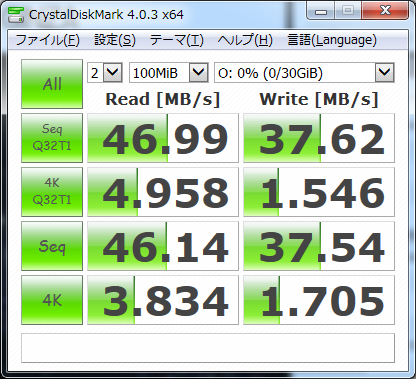Open the 設定(S) menu
Viewport: 416px width, 379px height.
click(115, 40)
